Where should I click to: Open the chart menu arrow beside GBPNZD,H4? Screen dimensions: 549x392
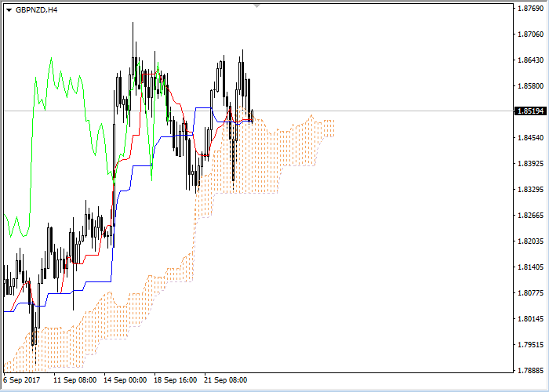9,10
